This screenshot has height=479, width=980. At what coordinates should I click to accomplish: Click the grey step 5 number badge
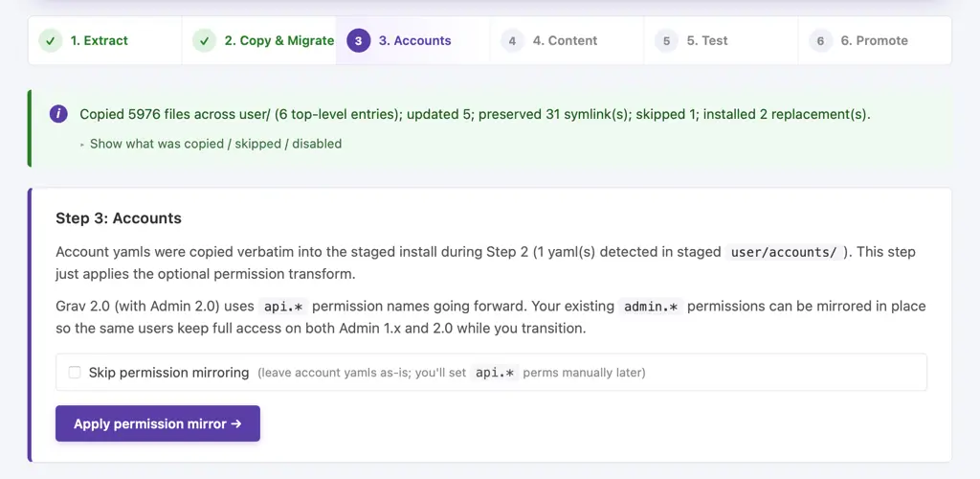[x=666, y=40]
